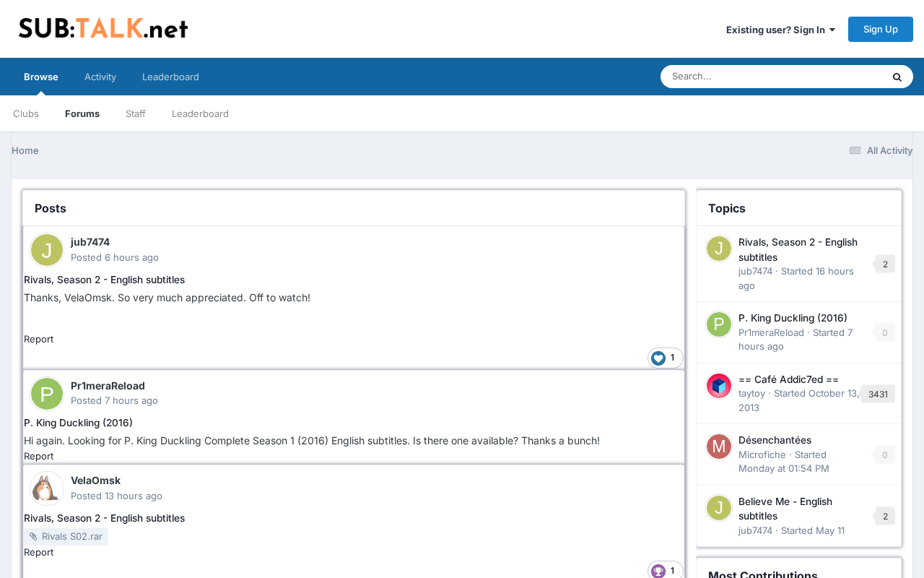
Task: Click the heart like reaction icon
Action: click(x=658, y=358)
